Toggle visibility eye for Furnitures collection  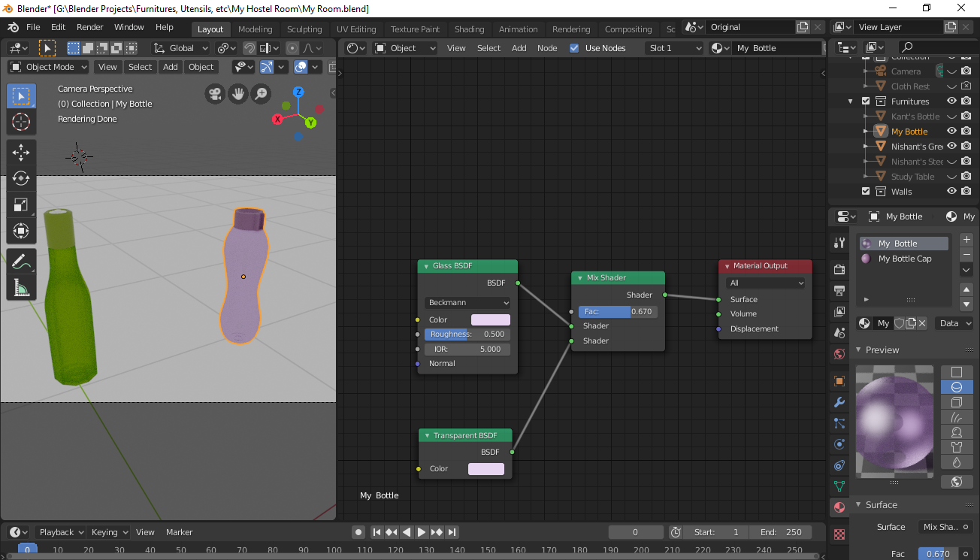[x=951, y=101]
